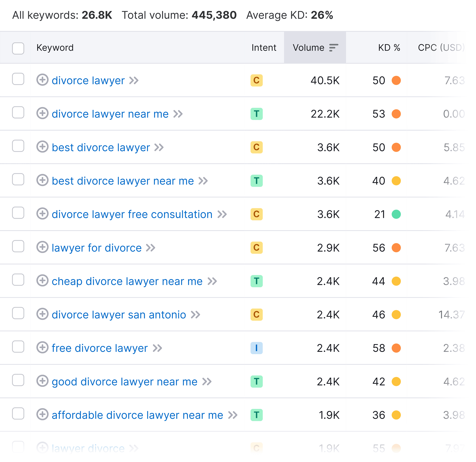Click the add icon beside best divorce lawyer
Screen dimensions: 476x462
tap(43, 147)
